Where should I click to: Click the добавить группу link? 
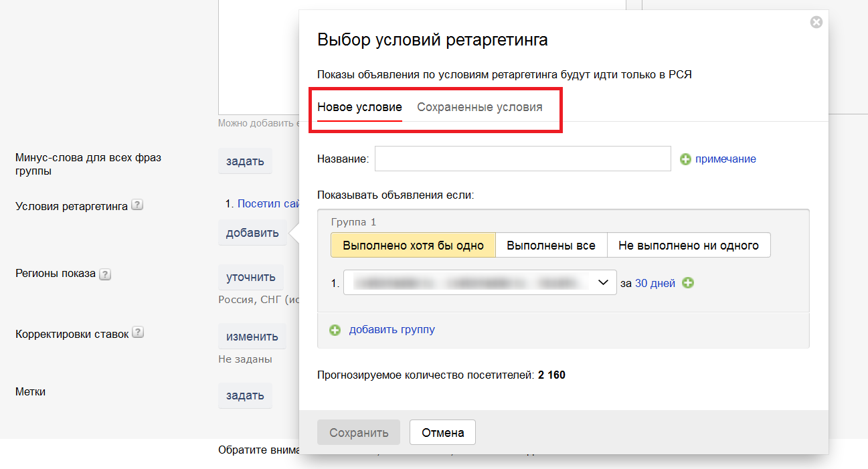coord(392,330)
